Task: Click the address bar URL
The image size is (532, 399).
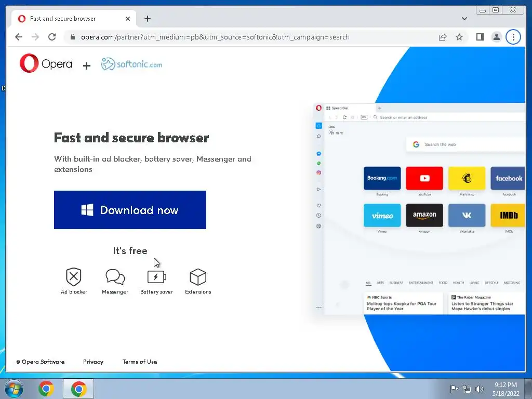Action: pos(215,37)
